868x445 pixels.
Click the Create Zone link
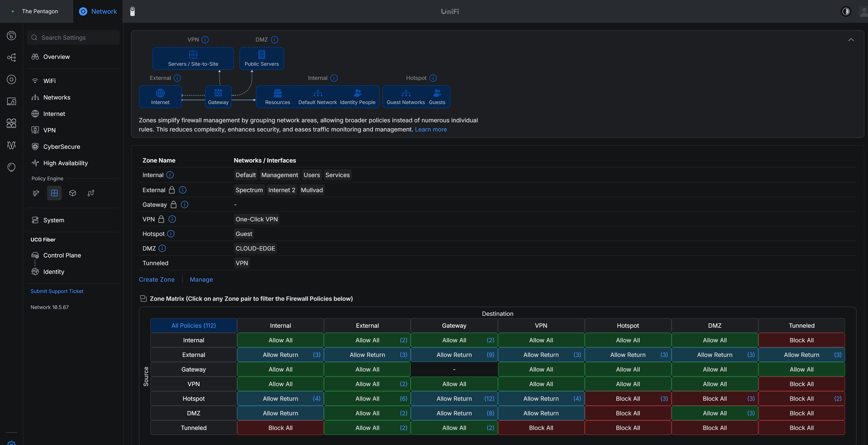[x=157, y=279]
